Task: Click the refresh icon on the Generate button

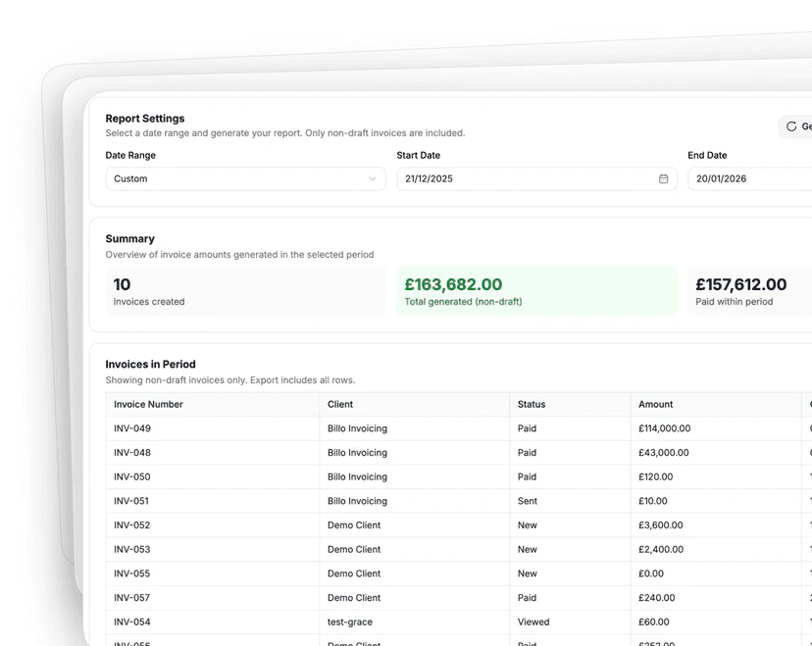Action: click(x=791, y=126)
